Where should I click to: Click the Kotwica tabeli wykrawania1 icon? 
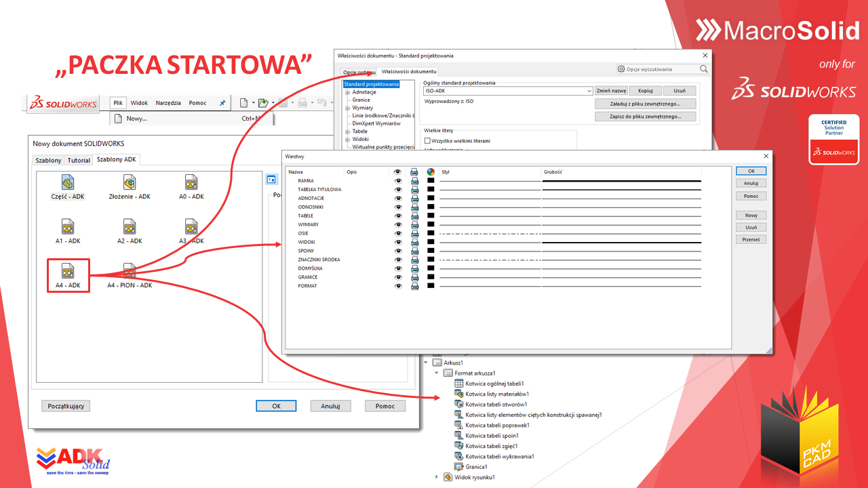click(459, 456)
